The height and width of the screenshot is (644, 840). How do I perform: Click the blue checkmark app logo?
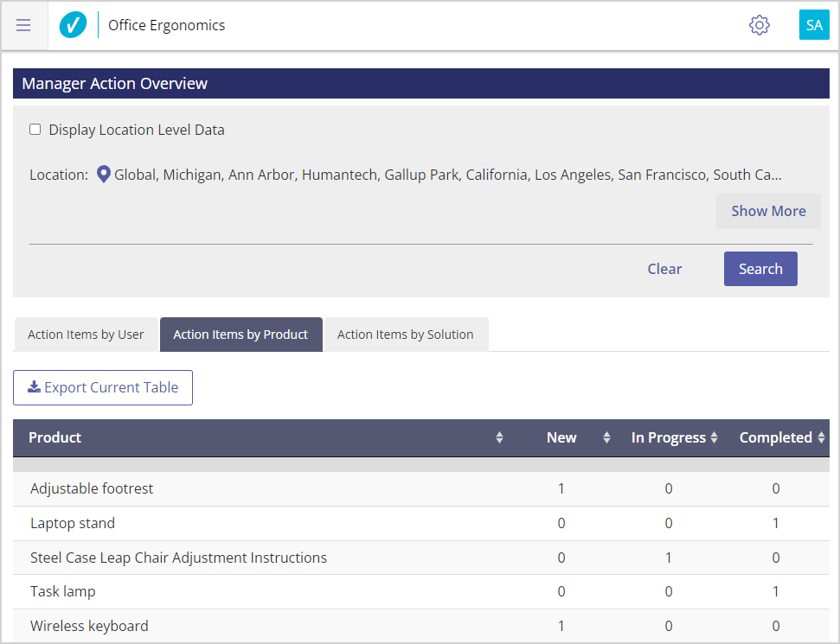(x=73, y=25)
